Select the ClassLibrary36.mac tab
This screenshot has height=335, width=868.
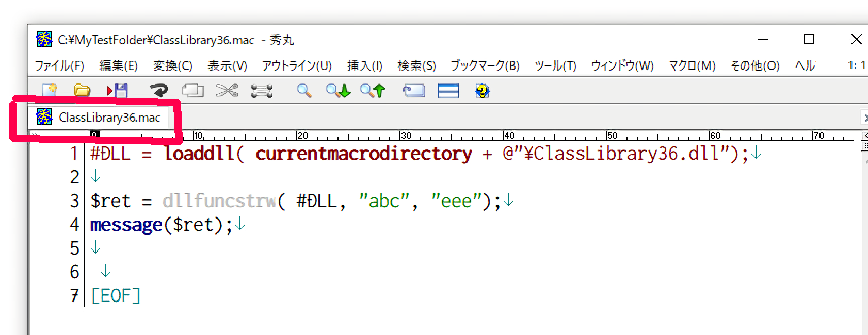(109, 118)
